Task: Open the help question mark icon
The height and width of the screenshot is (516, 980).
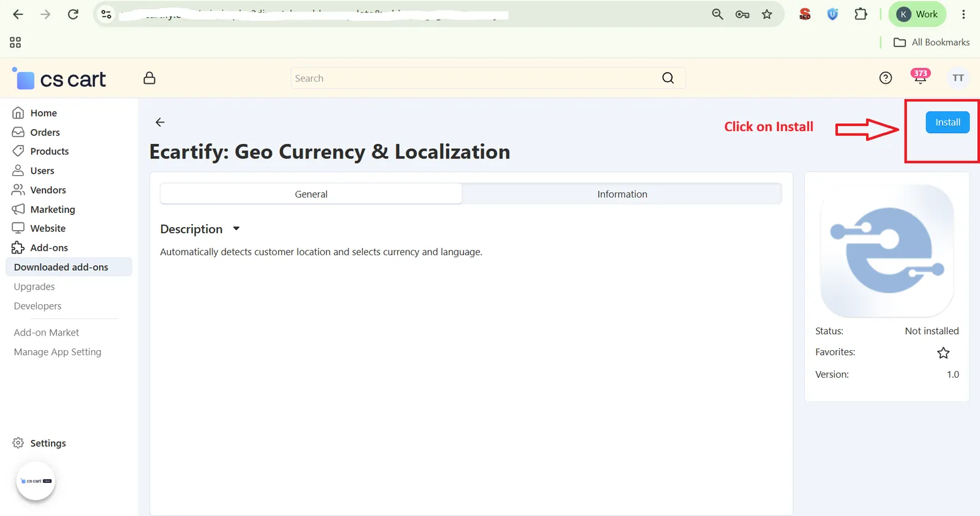Action: 886,78
